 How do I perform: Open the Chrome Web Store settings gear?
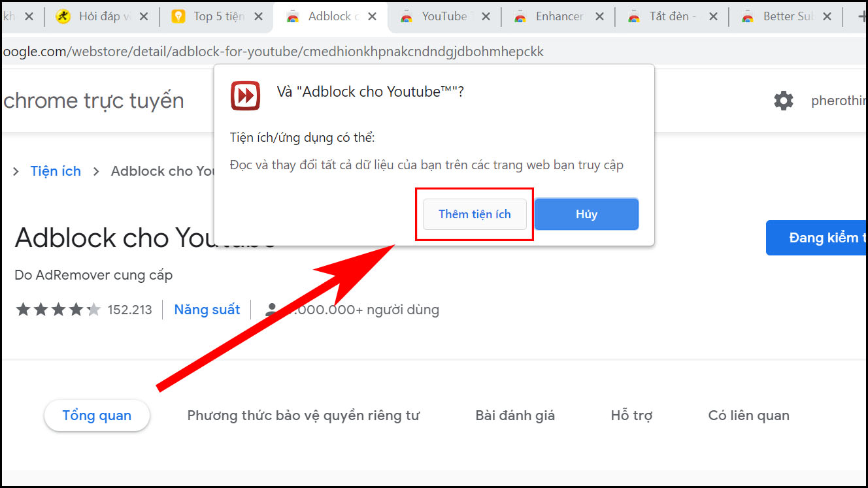point(783,101)
